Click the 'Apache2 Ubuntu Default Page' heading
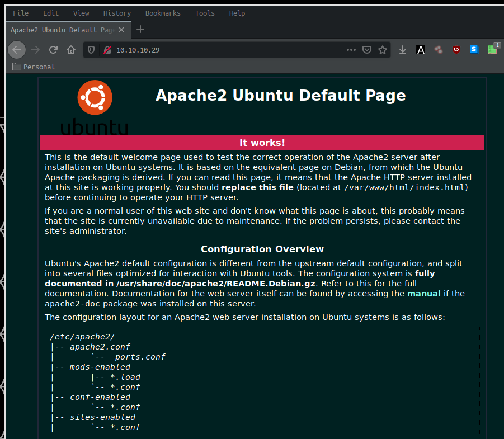 281,96
